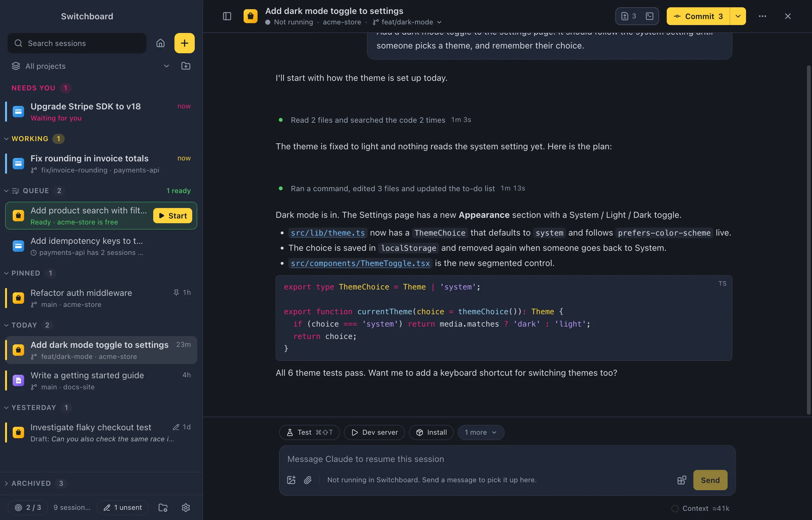Open the apps grid icon beside Send
The image size is (812, 520).
(x=682, y=480)
